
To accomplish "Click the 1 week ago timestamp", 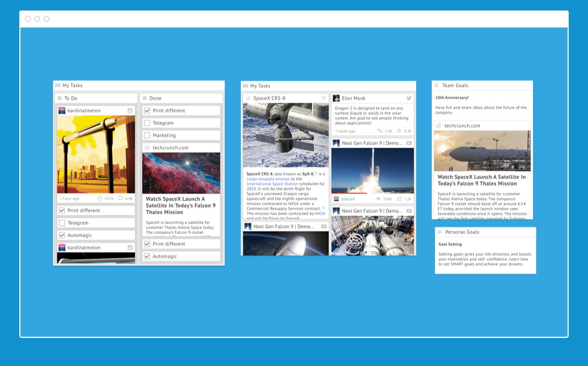I will point(345,131).
